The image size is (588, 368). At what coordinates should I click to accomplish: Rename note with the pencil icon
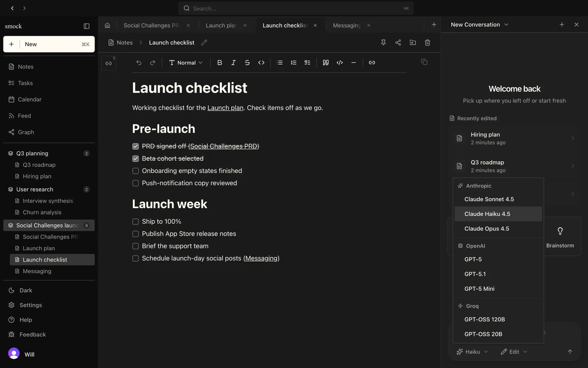[x=204, y=43]
